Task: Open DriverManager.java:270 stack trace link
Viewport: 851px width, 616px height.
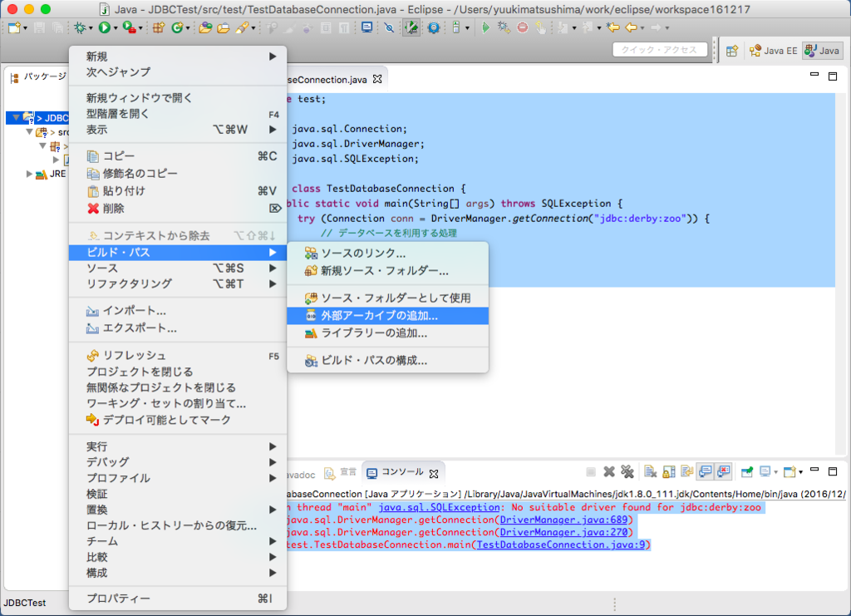Action: [x=563, y=532]
